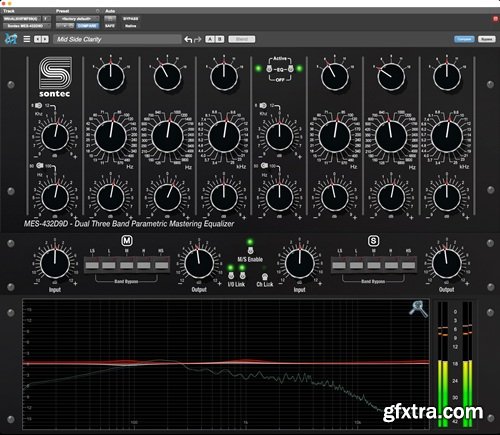Flip the M/S Enable switch

tap(250, 250)
